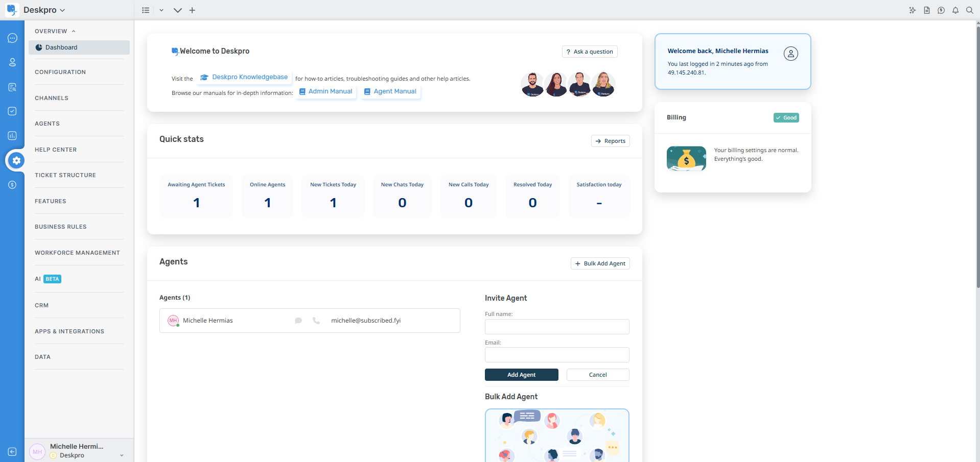The image size is (980, 462).
Task: Click the michelle@subscribed.fyi email text
Action: point(366,321)
